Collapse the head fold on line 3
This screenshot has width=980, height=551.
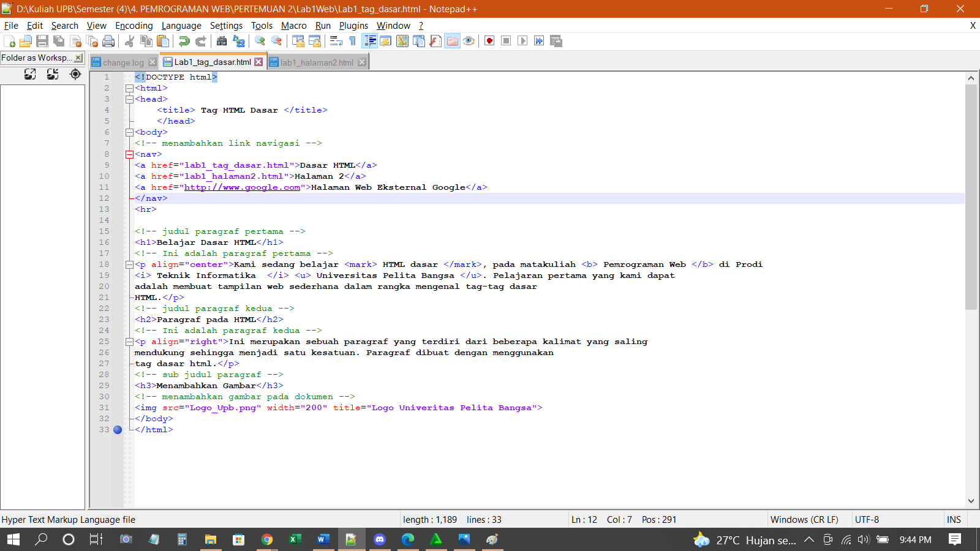pos(129,99)
